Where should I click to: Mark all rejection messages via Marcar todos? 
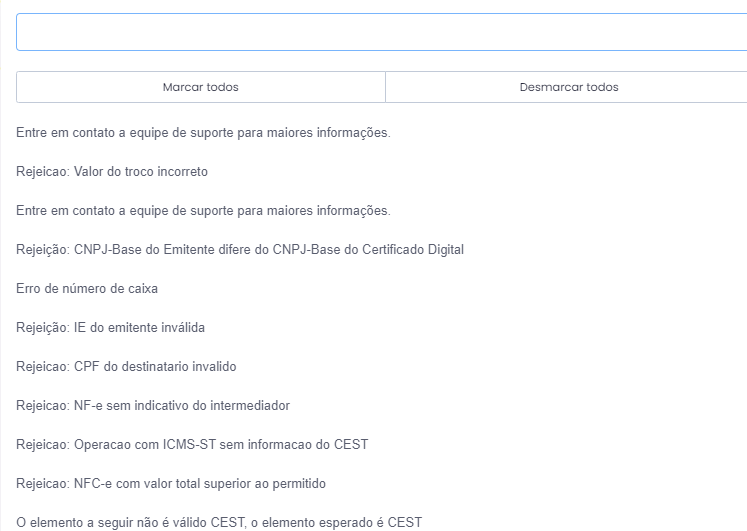click(x=200, y=87)
